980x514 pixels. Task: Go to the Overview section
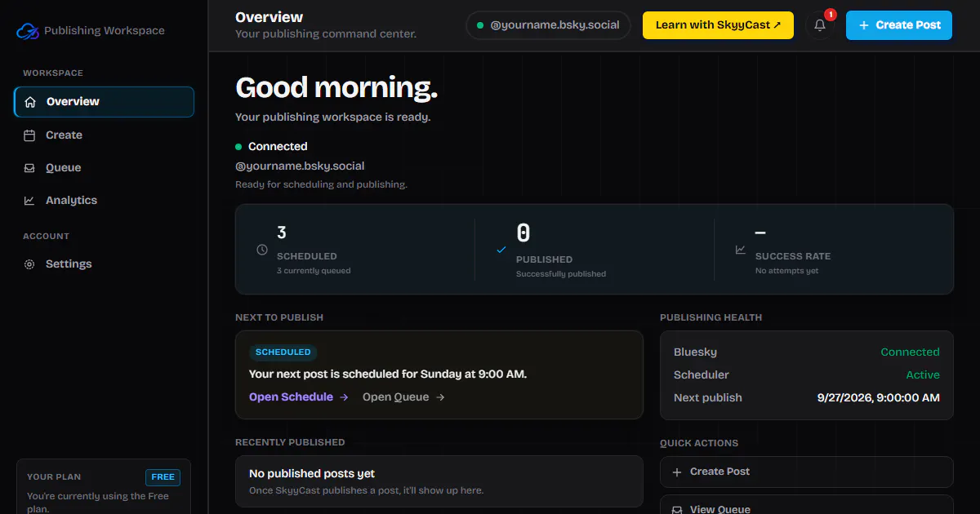pyautogui.click(x=104, y=102)
